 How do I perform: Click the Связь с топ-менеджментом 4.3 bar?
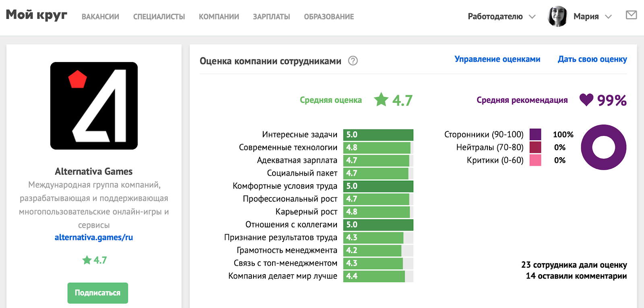click(378, 264)
